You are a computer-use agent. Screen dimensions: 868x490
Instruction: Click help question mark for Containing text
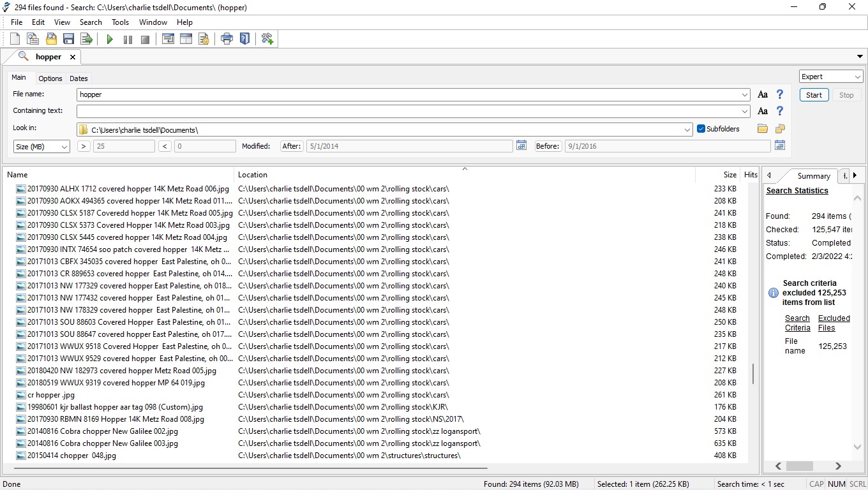click(779, 111)
